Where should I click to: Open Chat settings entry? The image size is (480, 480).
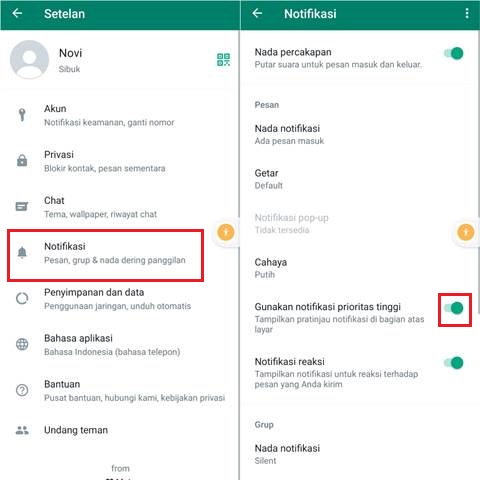coord(120,207)
